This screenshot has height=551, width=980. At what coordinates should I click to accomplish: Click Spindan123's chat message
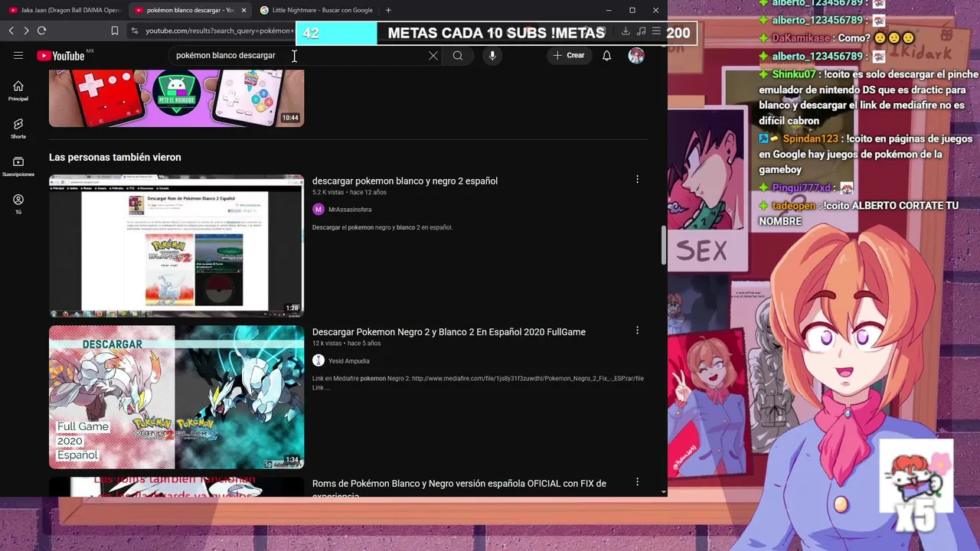pyautogui.click(x=866, y=154)
